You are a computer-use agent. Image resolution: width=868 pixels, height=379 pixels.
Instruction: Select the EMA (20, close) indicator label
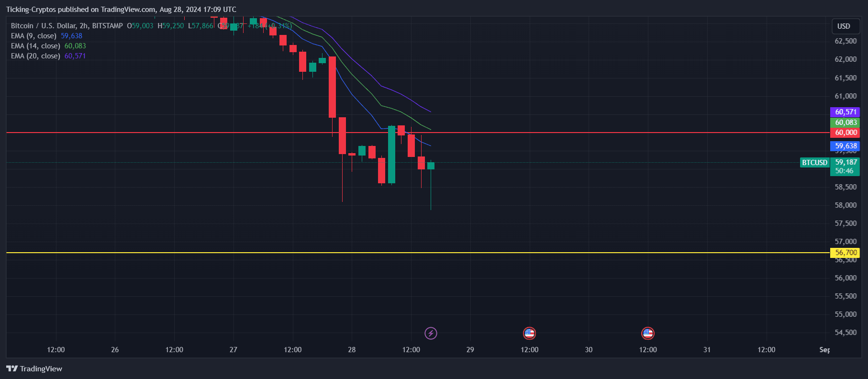click(35, 56)
